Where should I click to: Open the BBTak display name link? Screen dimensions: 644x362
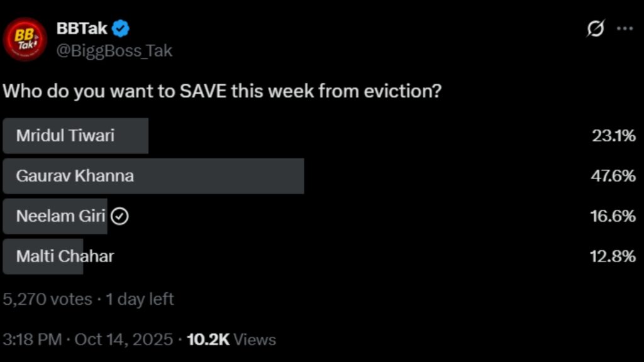click(x=82, y=28)
